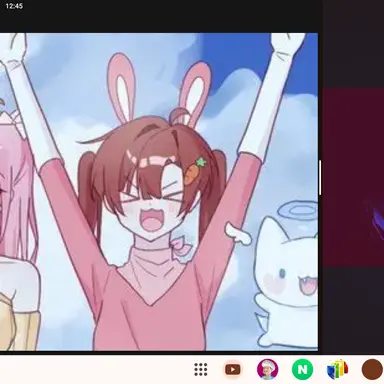Open the colorful books app icon
The width and height of the screenshot is (384, 384).
tap(337, 369)
